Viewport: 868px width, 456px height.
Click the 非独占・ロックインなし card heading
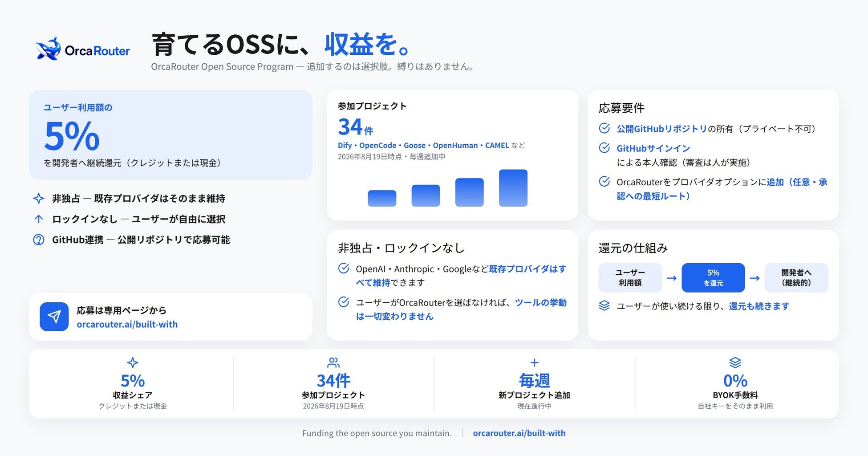click(x=401, y=248)
